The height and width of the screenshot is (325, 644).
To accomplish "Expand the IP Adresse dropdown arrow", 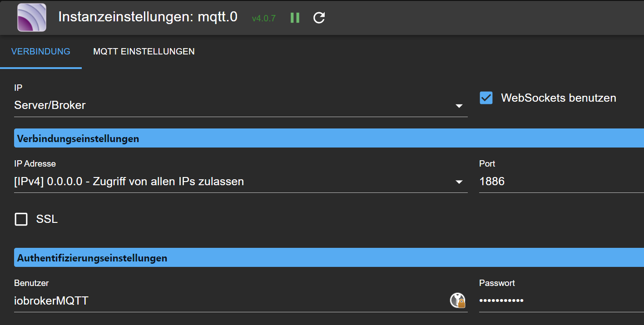I will coord(459,182).
